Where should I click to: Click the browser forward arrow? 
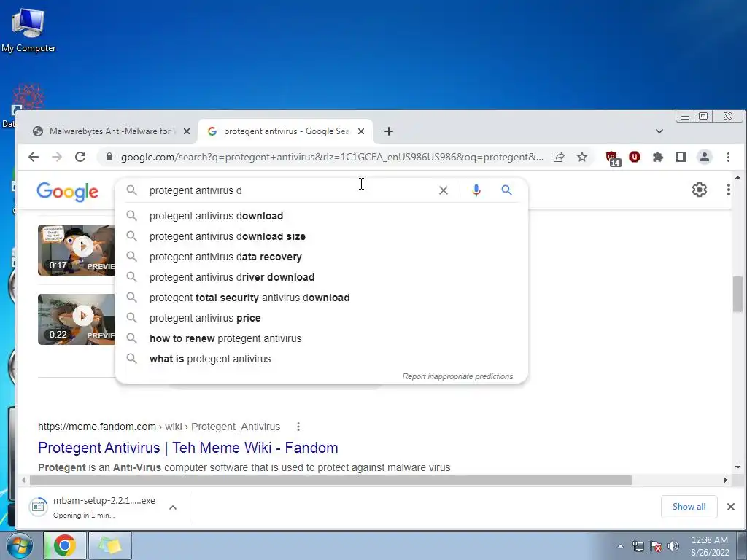tap(57, 157)
